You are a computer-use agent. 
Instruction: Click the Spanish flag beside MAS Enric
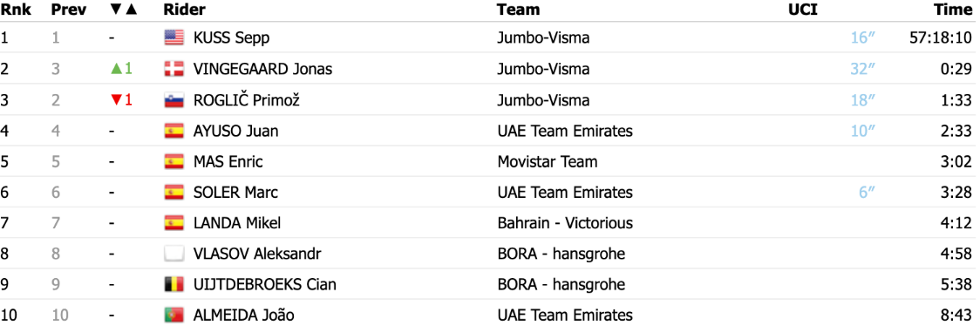tap(174, 162)
